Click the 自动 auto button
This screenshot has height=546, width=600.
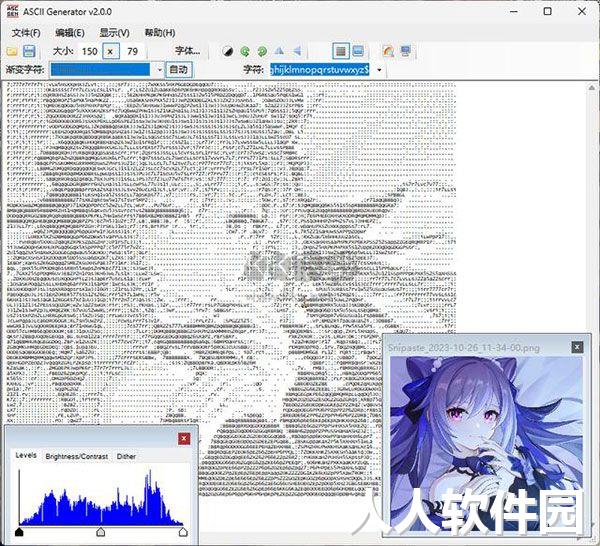(x=179, y=70)
